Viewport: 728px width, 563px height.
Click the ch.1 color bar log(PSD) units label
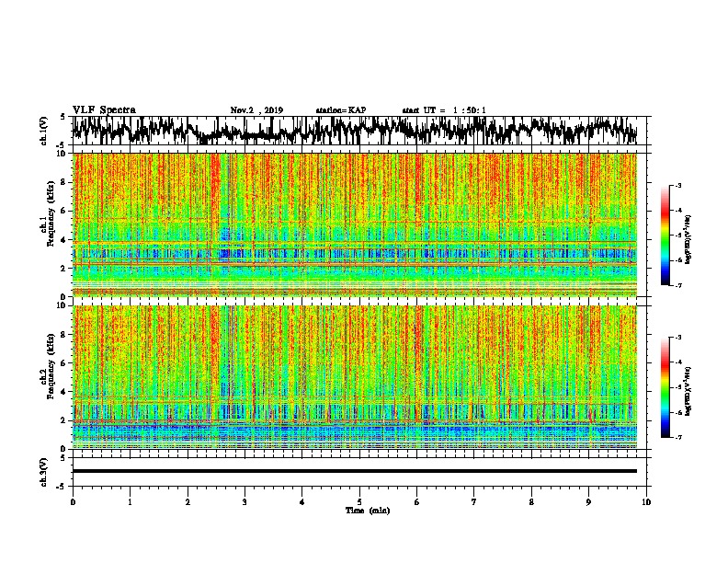[688, 240]
